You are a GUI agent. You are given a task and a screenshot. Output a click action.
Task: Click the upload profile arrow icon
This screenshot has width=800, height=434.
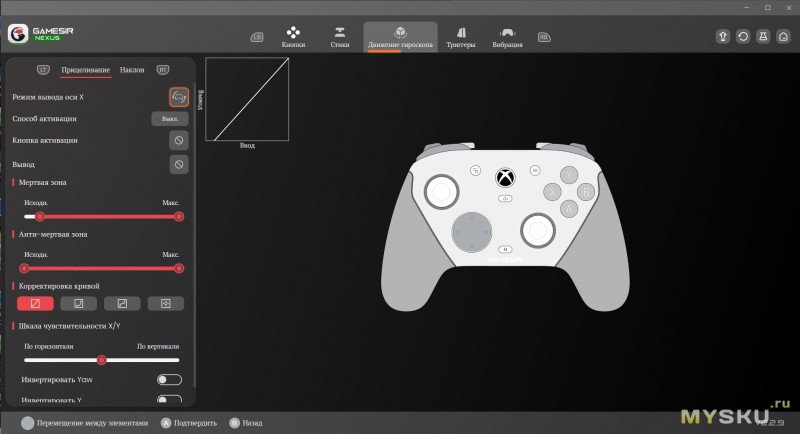click(x=724, y=36)
